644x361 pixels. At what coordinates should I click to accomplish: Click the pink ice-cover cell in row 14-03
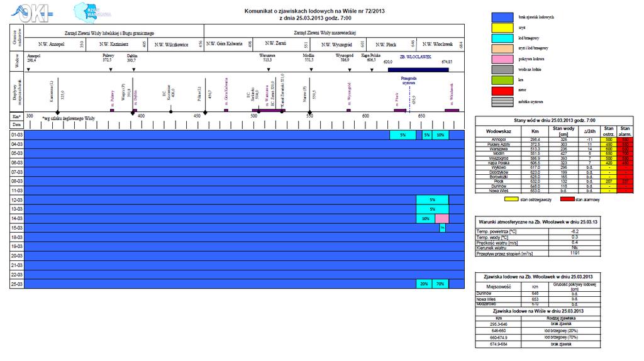click(442, 218)
